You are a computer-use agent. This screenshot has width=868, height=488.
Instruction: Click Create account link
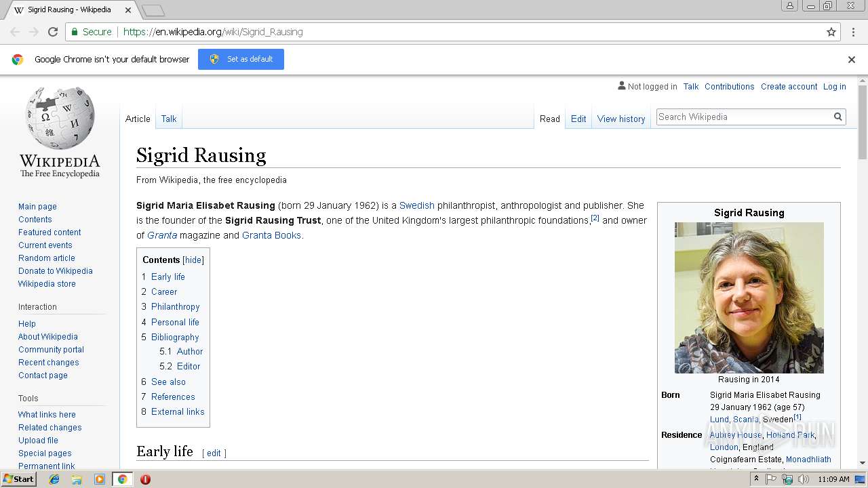(x=789, y=87)
